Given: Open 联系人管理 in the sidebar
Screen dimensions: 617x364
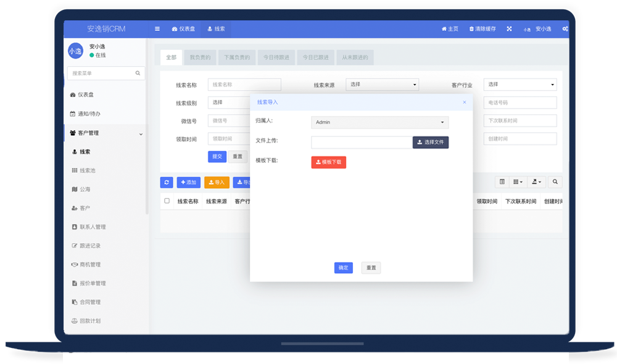Looking at the screenshot, I should pyautogui.click(x=89, y=227).
